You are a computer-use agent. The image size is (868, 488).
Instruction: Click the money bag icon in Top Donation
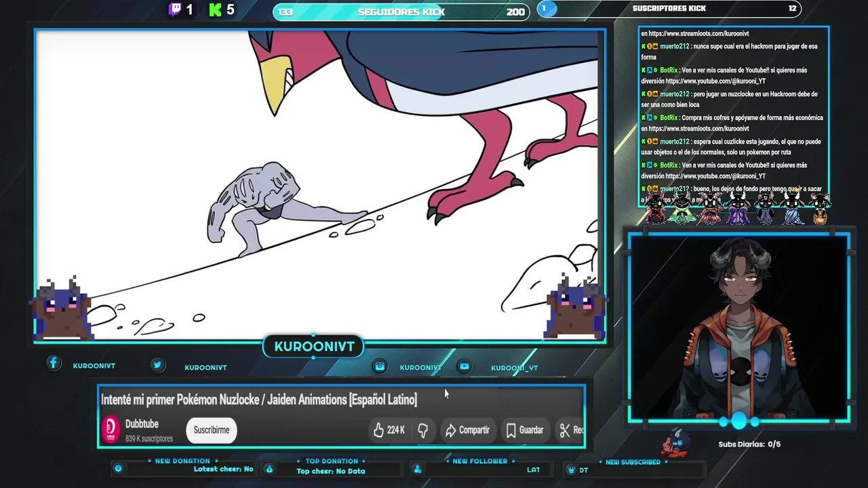coord(269,469)
